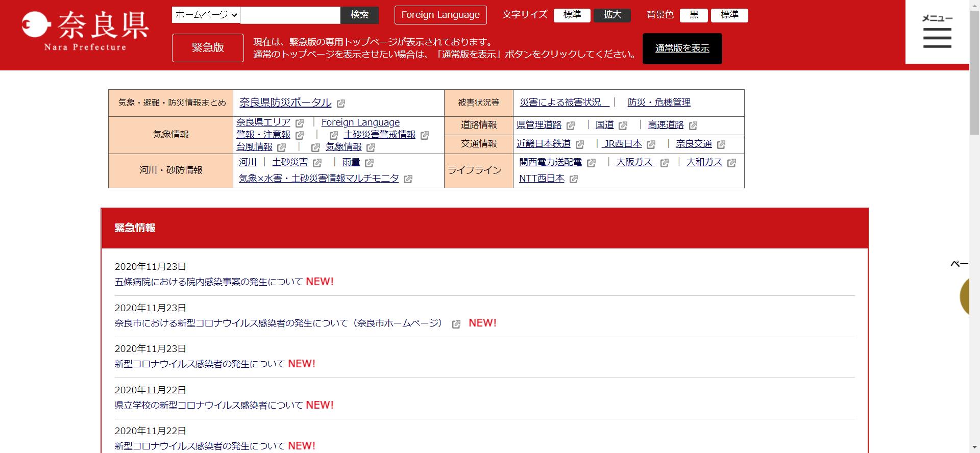Viewport: 980px width, 453px height.
Task: Click external link icon beside 大阪ガス
Action: (664, 163)
